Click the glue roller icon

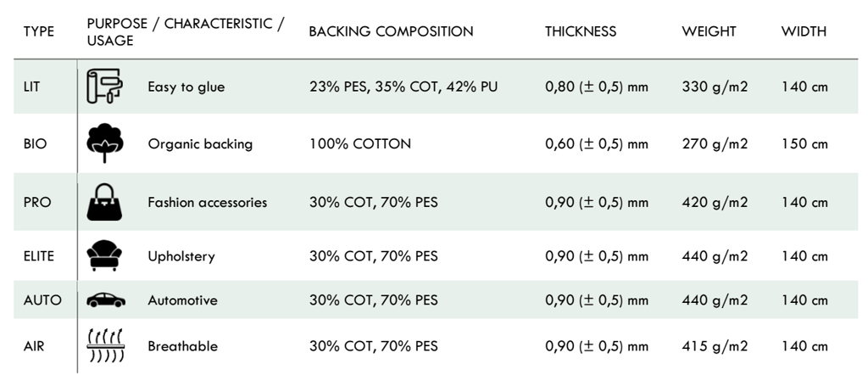(105, 87)
